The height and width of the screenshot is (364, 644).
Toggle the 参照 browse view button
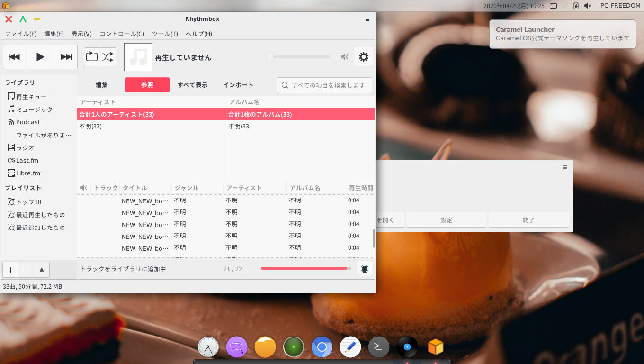point(147,85)
